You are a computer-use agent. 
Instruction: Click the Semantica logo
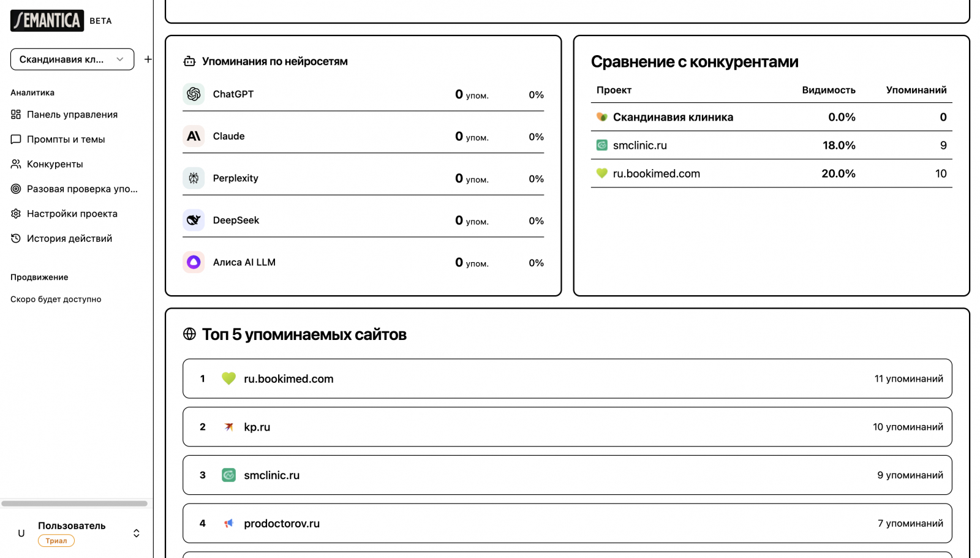pos(47,21)
